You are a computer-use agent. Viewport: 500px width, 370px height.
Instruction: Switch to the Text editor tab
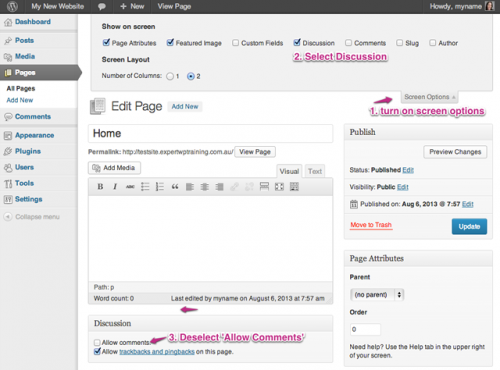point(315,171)
